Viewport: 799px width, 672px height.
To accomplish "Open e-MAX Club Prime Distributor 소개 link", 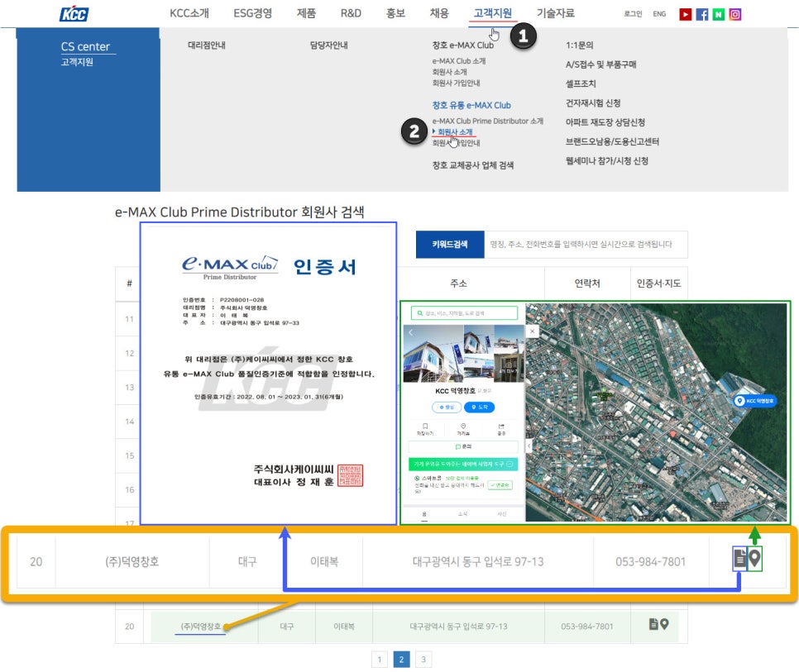I will pyautogui.click(x=488, y=122).
